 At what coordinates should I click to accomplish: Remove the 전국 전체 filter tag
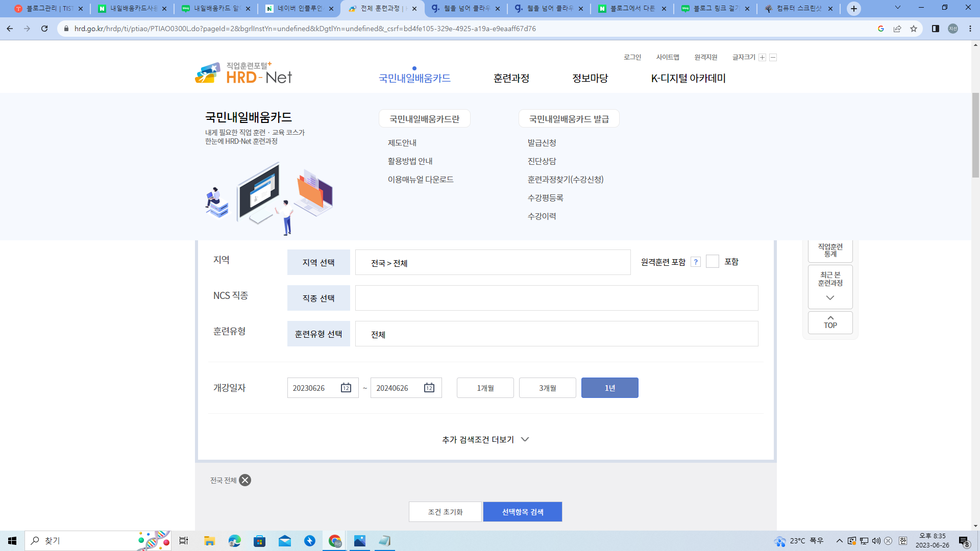(x=246, y=480)
